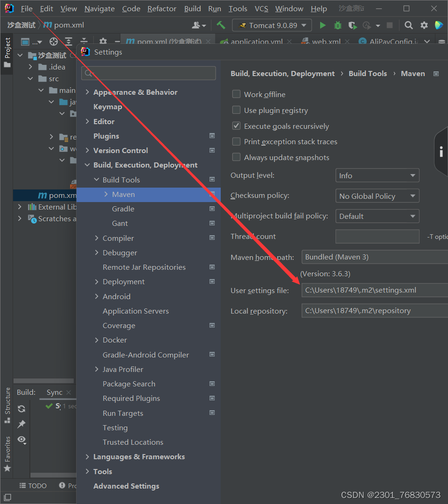Open Tomcat 9.0.89 run configuration dropdown
The width and height of the screenshot is (448, 504).
[x=272, y=25]
